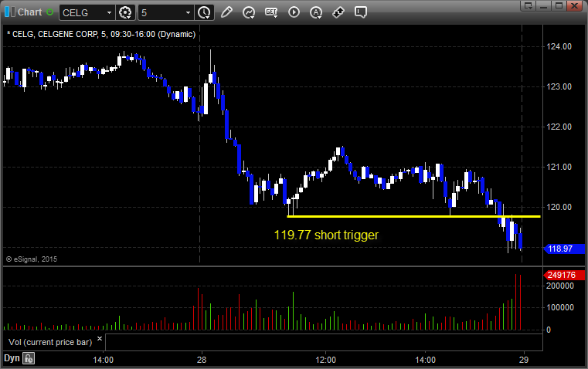Click the 29 date label on time axis
588x369 pixels.
[x=524, y=360]
